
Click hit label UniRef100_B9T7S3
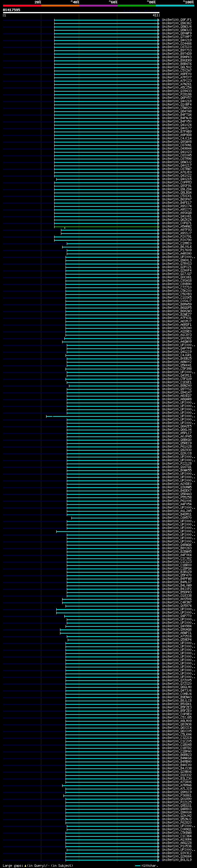177,50
